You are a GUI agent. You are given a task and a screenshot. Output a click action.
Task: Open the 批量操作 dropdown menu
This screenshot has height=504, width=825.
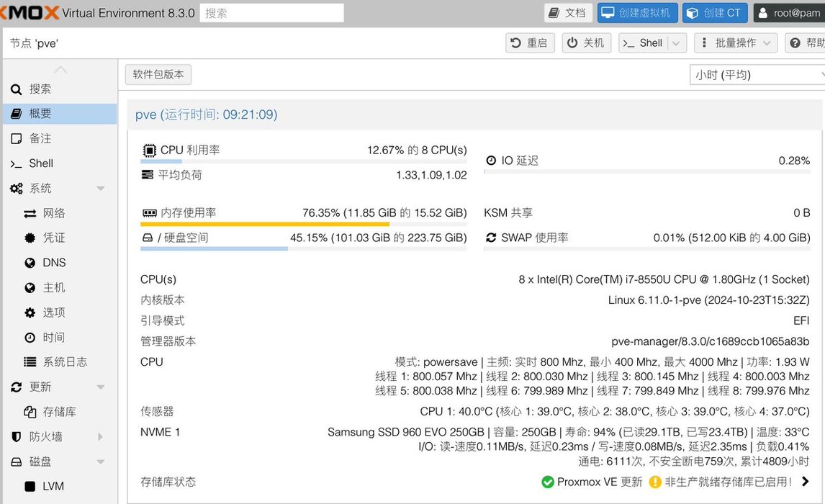(x=735, y=43)
